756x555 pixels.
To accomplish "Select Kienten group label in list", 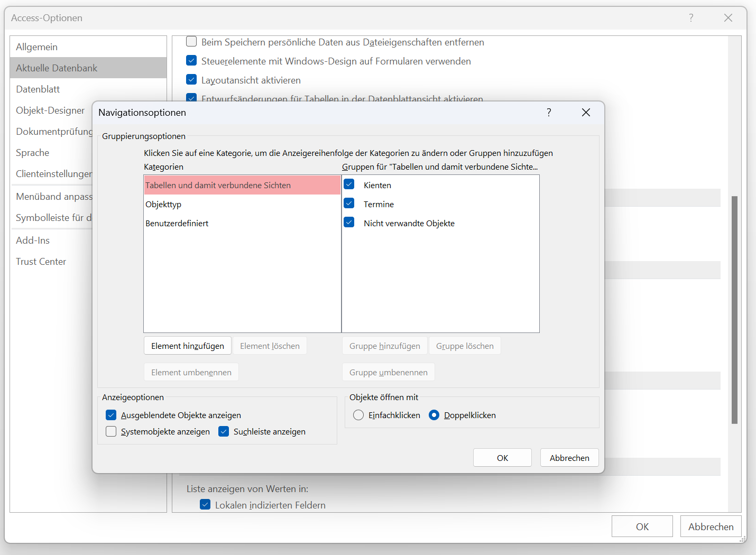I will click(377, 185).
